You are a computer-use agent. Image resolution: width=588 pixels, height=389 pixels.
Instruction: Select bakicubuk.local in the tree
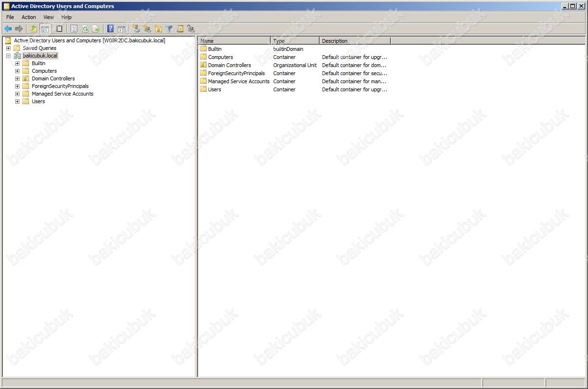pos(40,56)
